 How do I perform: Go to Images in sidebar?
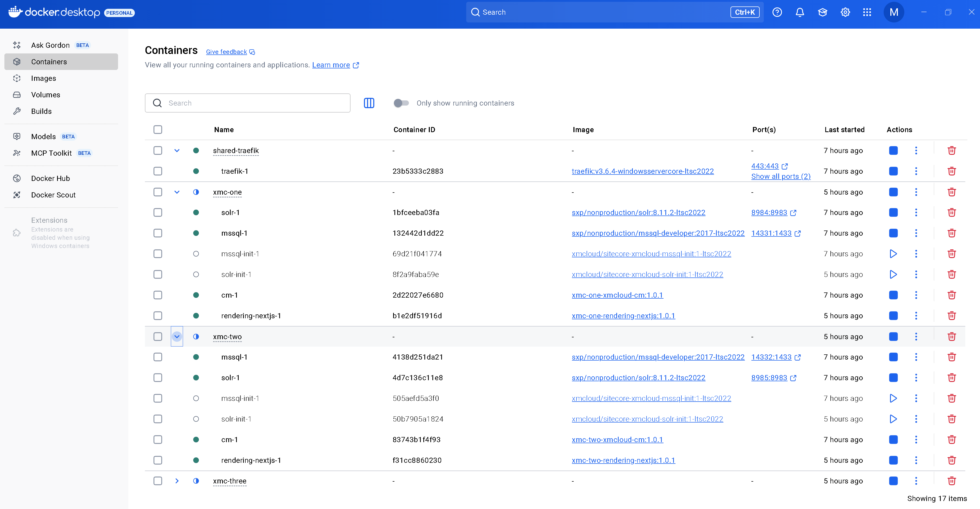tap(43, 78)
